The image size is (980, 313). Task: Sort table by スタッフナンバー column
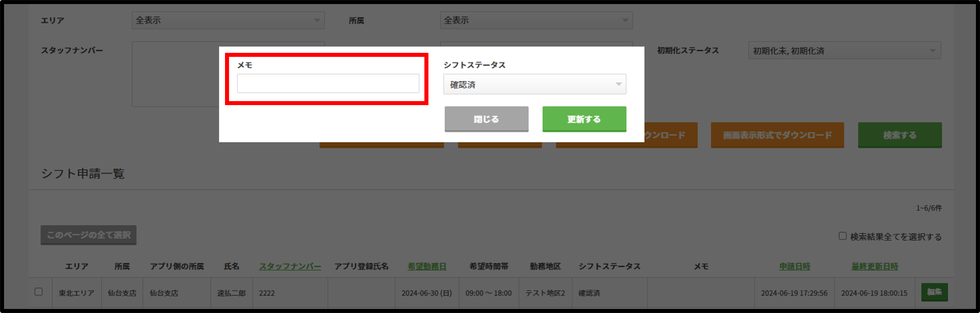click(x=289, y=266)
